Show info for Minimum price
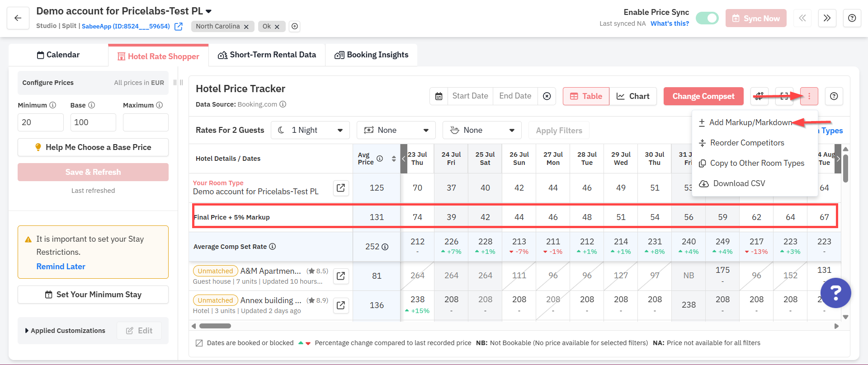The width and height of the screenshot is (868, 365). [53, 105]
